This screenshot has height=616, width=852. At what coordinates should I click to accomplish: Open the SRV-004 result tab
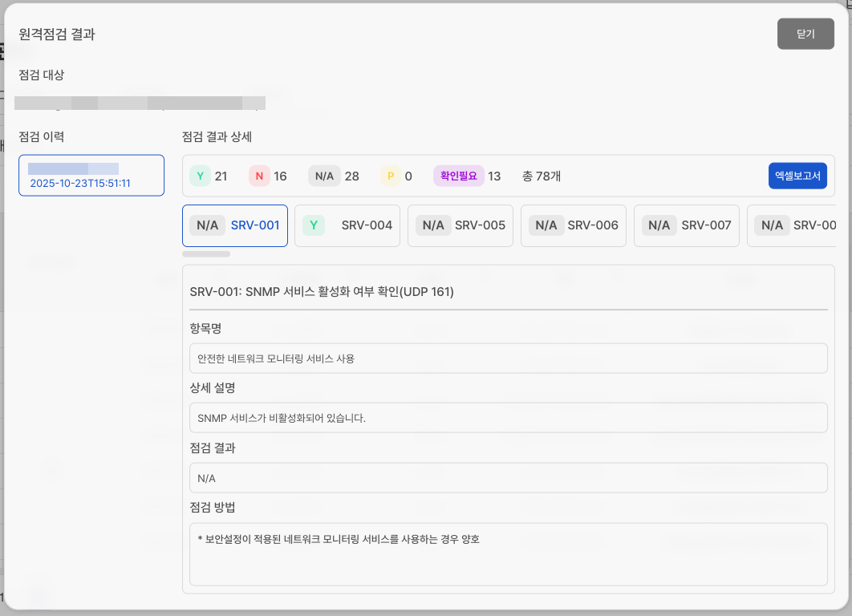click(347, 225)
